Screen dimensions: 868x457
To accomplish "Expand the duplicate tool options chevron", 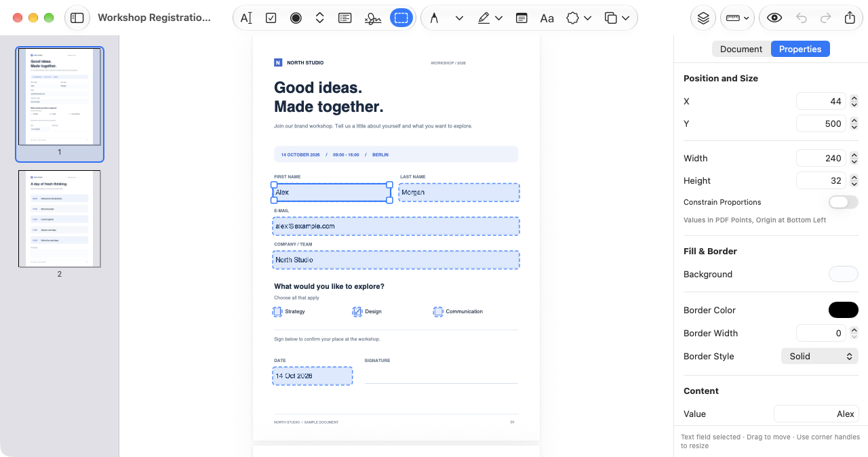I will [625, 18].
